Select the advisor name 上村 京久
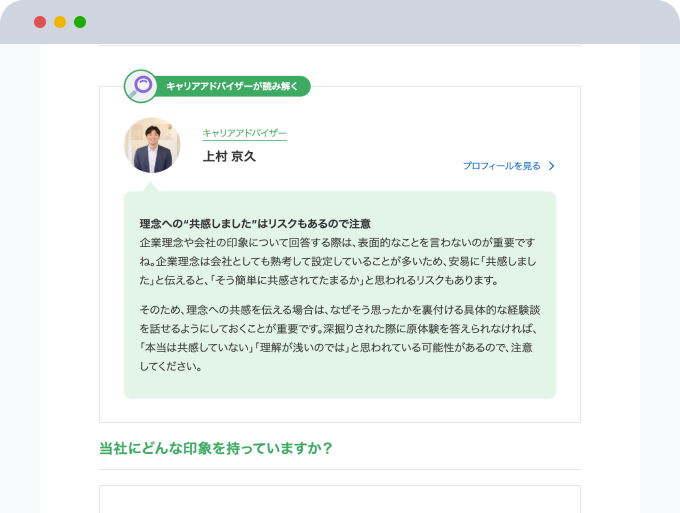The height and width of the screenshot is (513, 680). coord(229,156)
